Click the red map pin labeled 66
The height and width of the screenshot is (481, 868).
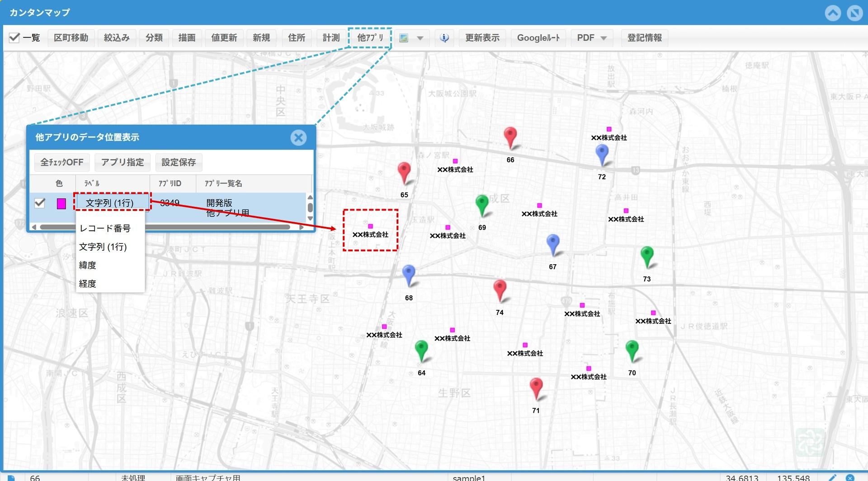(510, 137)
